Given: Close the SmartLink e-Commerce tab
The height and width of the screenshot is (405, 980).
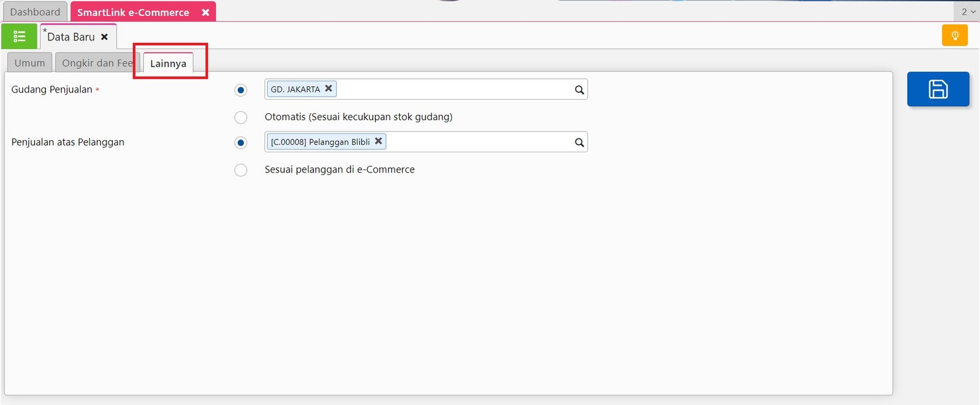Looking at the screenshot, I should coord(206,12).
